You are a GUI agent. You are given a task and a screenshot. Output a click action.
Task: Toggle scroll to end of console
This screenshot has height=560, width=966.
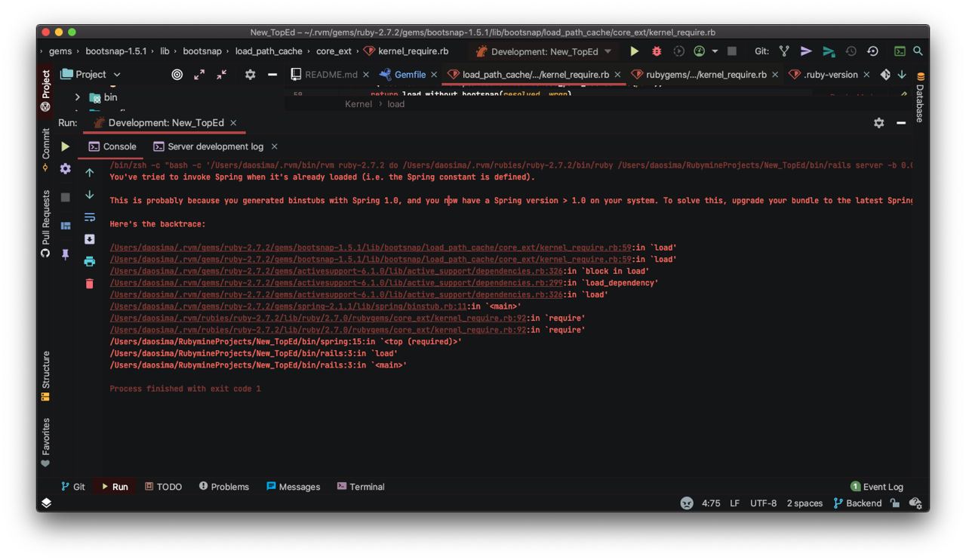pos(89,239)
